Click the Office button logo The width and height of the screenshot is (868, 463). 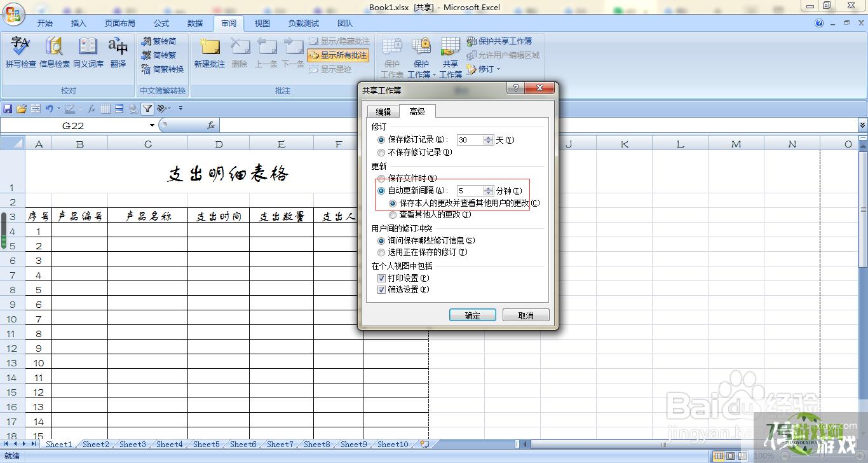pyautogui.click(x=13, y=13)
